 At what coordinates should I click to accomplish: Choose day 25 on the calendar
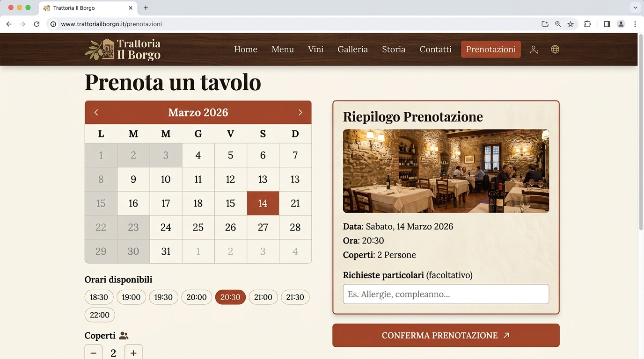click(x=198, y=228)
